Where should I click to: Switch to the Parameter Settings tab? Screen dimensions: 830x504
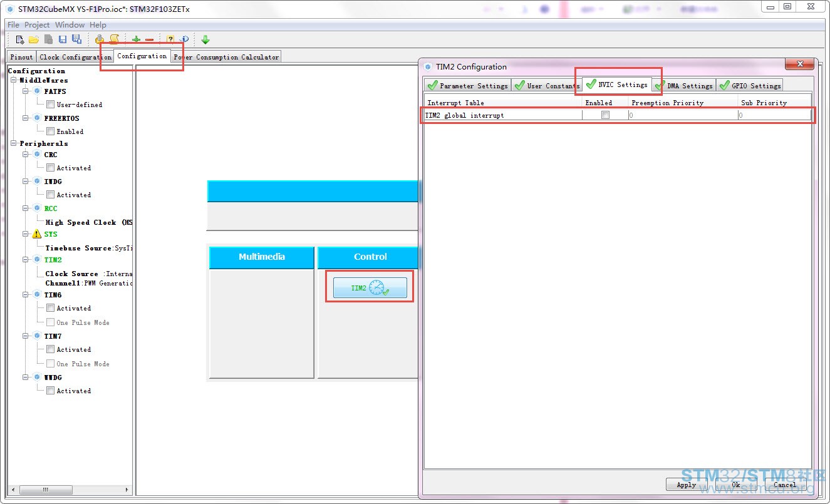coord(467,86)
